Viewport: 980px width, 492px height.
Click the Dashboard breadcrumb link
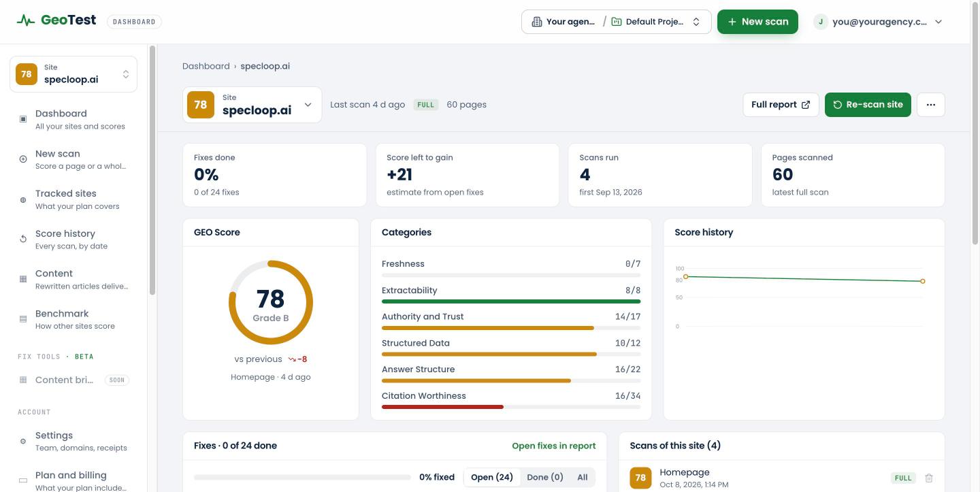pyautogui.click(x=206, y=66)
